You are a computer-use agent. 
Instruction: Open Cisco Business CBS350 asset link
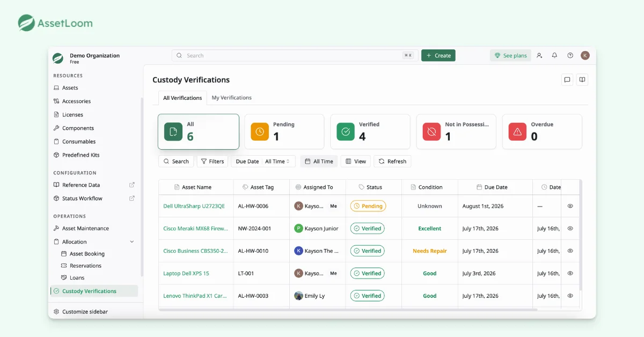click(x=195, y=251)
